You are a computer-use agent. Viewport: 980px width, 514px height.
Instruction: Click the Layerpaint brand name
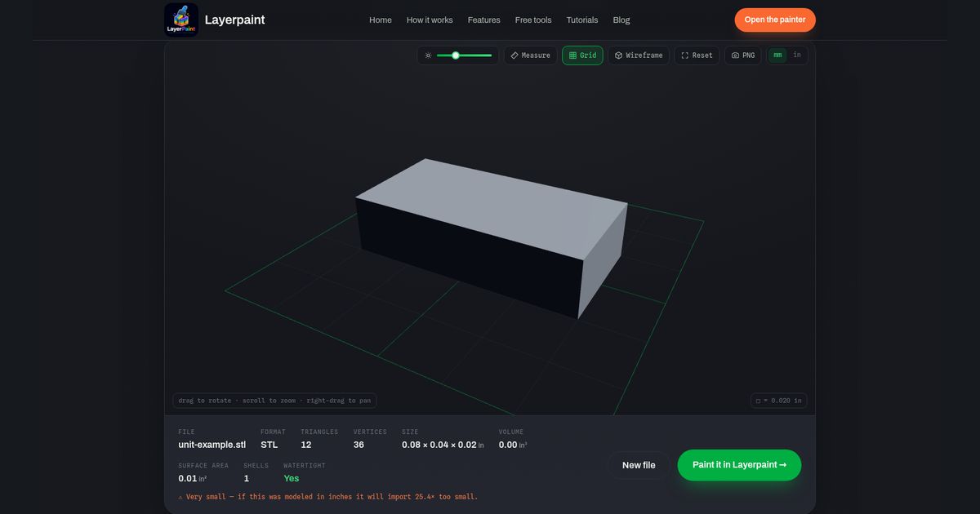point(234,20)
